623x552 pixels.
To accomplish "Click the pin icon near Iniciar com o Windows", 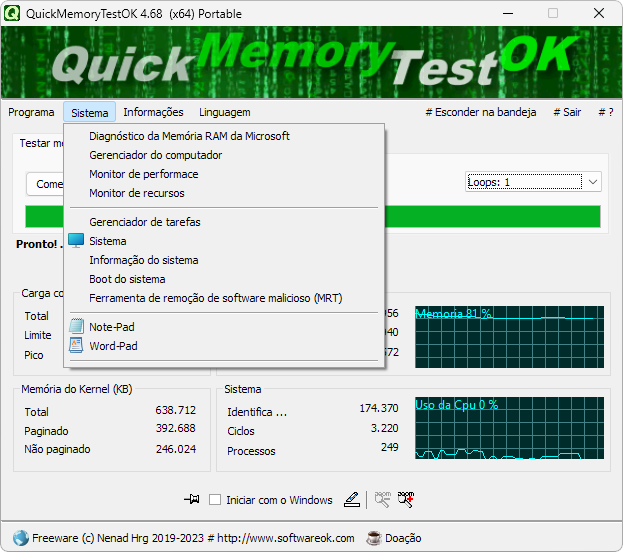I will click(192, 499).
